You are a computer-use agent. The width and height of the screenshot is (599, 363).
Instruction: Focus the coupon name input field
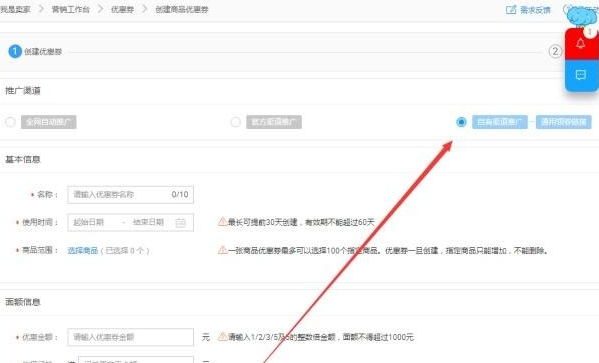130,194
